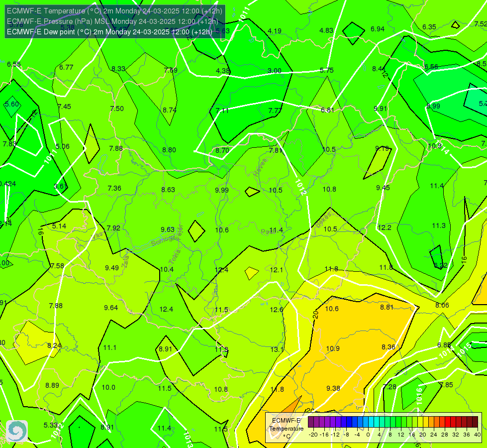Click the dew point value 7.36
This screenshot has width=487, height=448.
click(114, 188)
